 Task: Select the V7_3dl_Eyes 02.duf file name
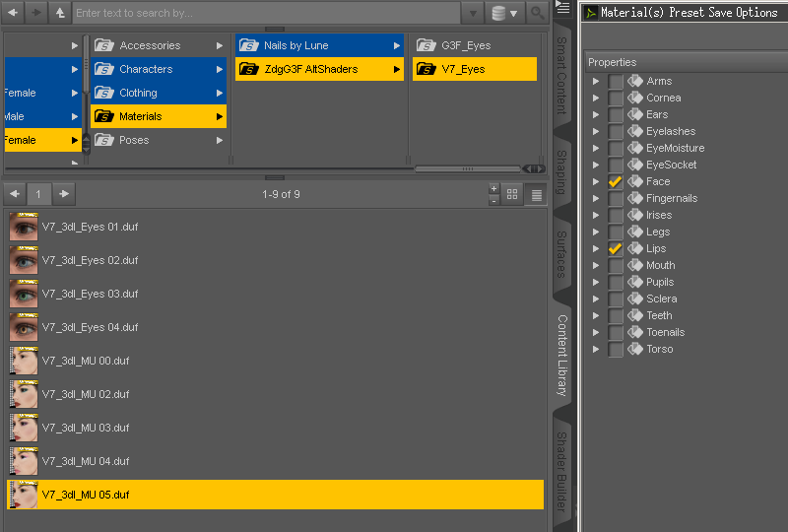click(90, 260)
